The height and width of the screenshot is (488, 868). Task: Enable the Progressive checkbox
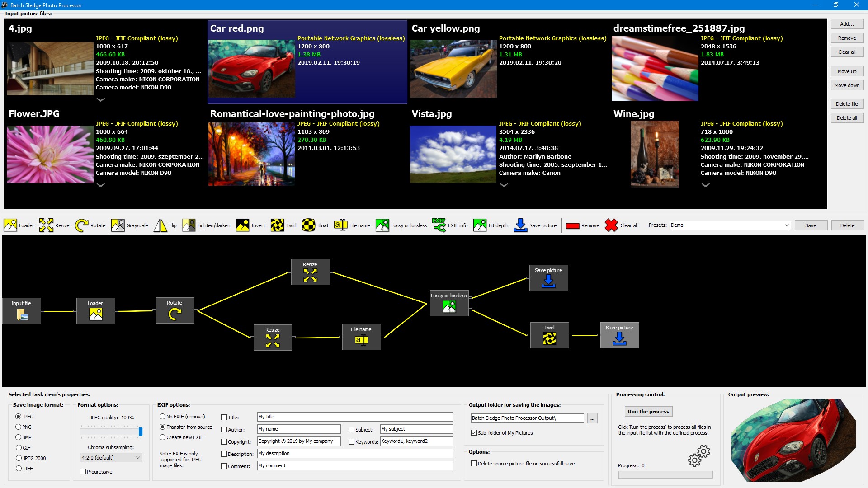83,472
